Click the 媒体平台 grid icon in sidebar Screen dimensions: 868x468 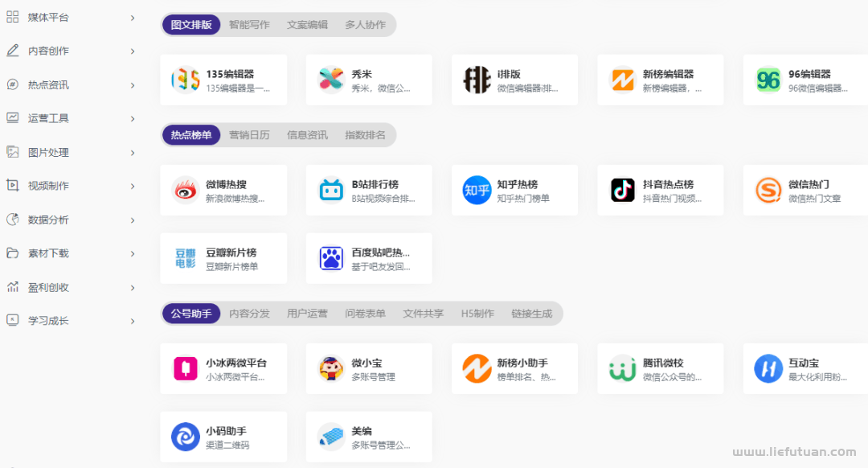click(x=12, y=17)
